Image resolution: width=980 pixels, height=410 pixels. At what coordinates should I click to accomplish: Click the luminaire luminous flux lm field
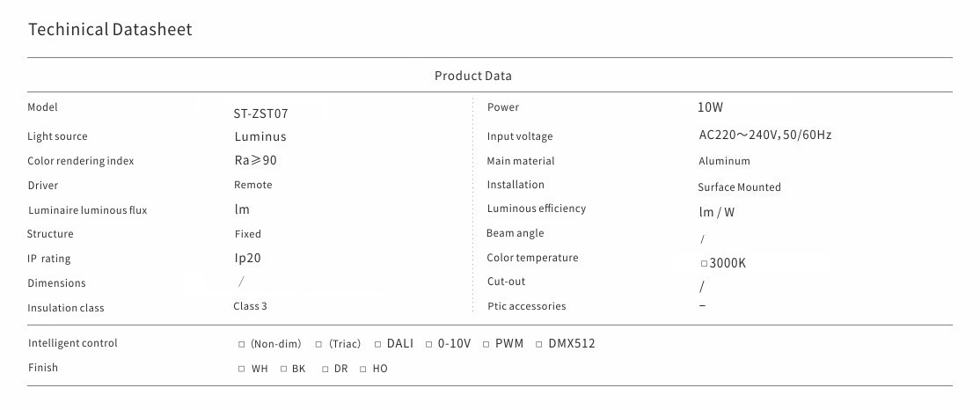tap(242, 209)
